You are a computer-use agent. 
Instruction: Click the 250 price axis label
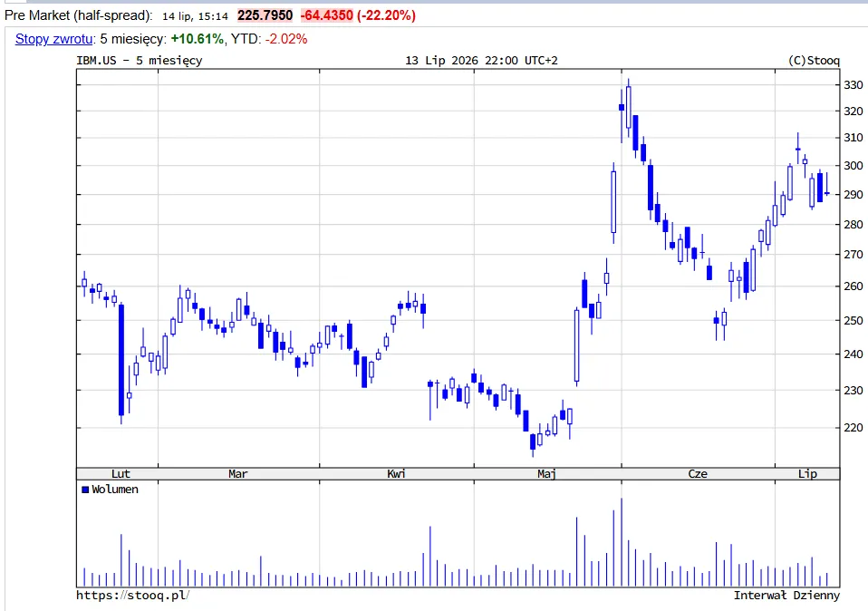854,321
